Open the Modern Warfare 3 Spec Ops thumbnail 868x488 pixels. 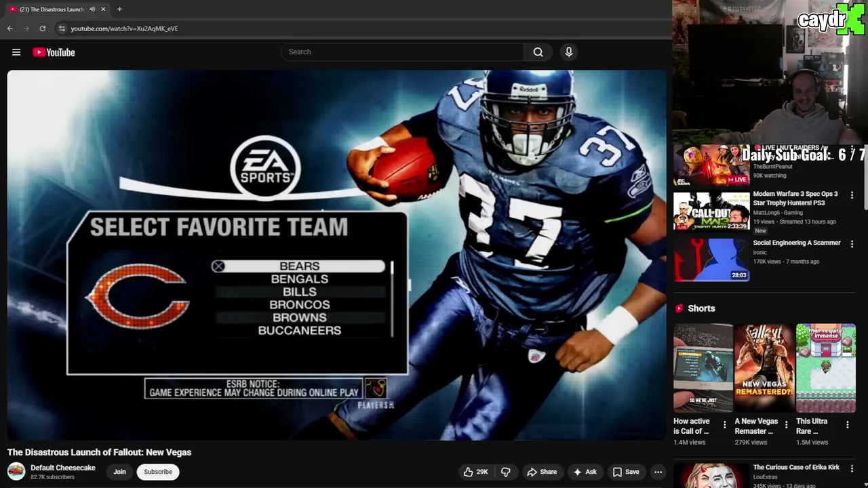pyautogui.click(x=711, y=211)
